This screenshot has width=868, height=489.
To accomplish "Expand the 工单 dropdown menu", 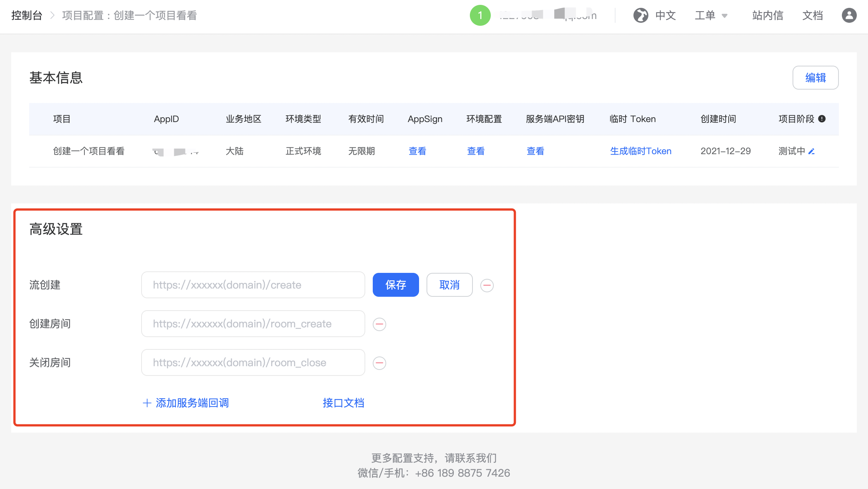I will (x=711, y=15).
